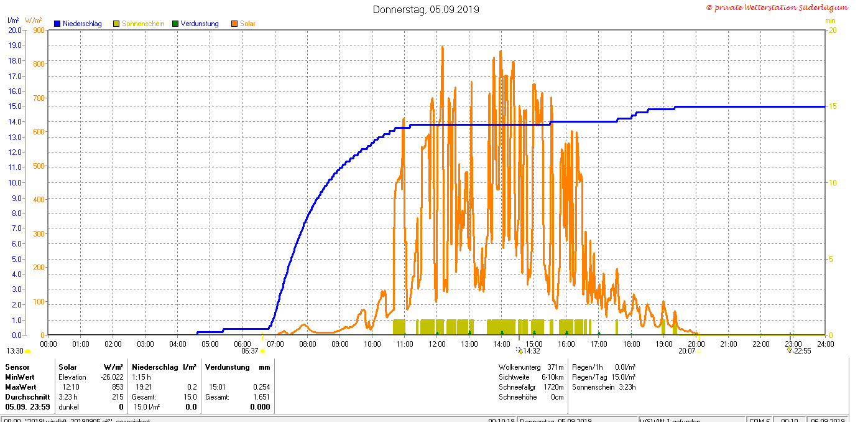Click the 24:00 tick label on the time axis
The width and height of the screenshot is (868, 422).
click(824, 344)
